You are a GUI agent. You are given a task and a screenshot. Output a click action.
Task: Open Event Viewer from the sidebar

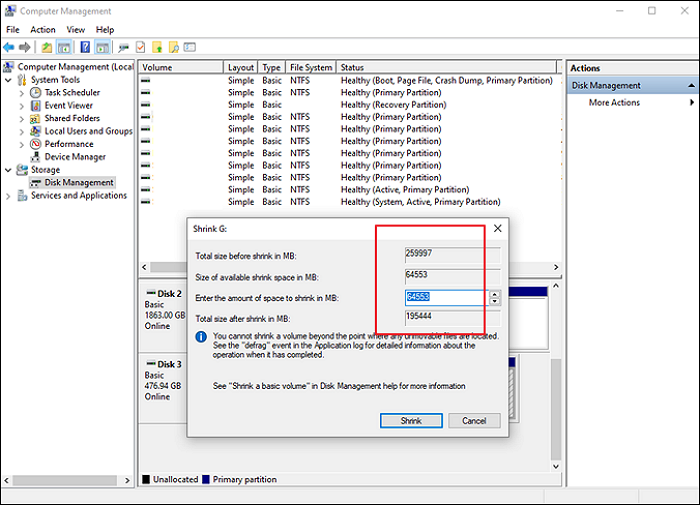pos(68,105)
